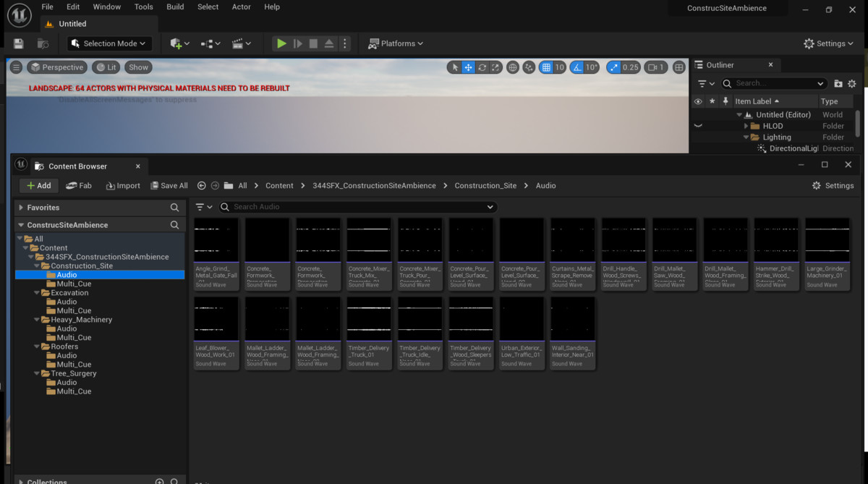Click Outliner pin column header

726,101
